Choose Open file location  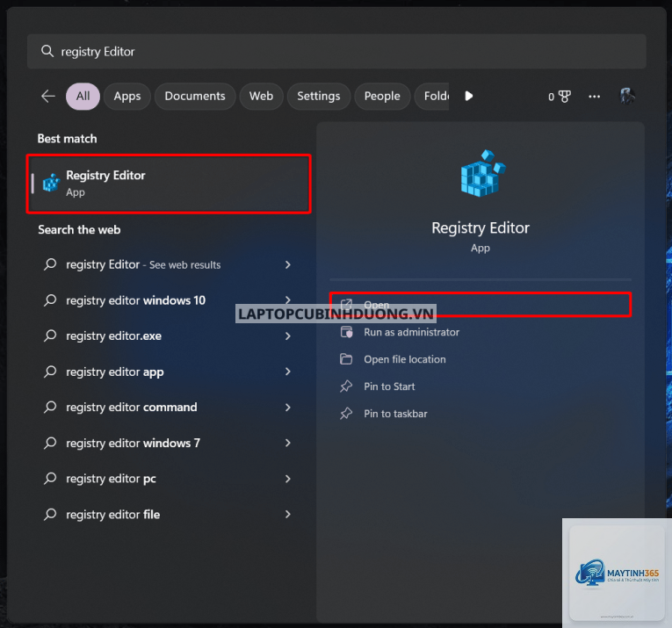(480, 359)
